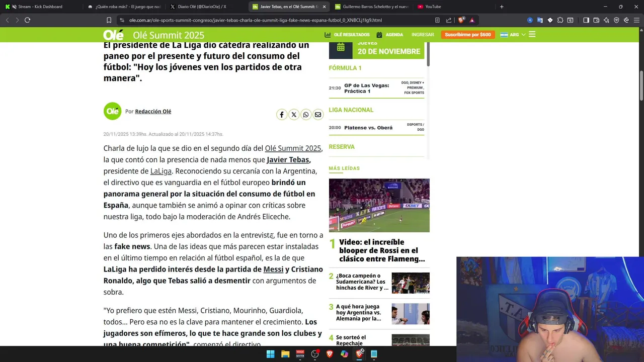Open the Brave hamburger menu
Screen dimensions: 644x362
click(636, 20)
